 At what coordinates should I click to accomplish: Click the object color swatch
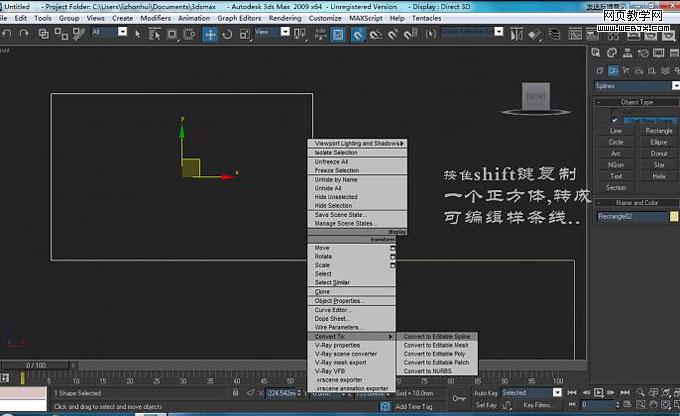point(673,216)
